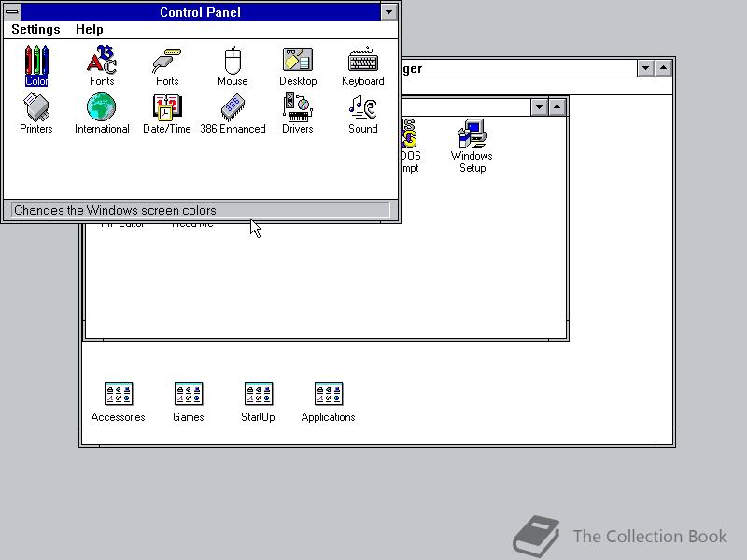Select the Color icon in Control Panel
Viewport: 747px width, 560px height.
36,65
